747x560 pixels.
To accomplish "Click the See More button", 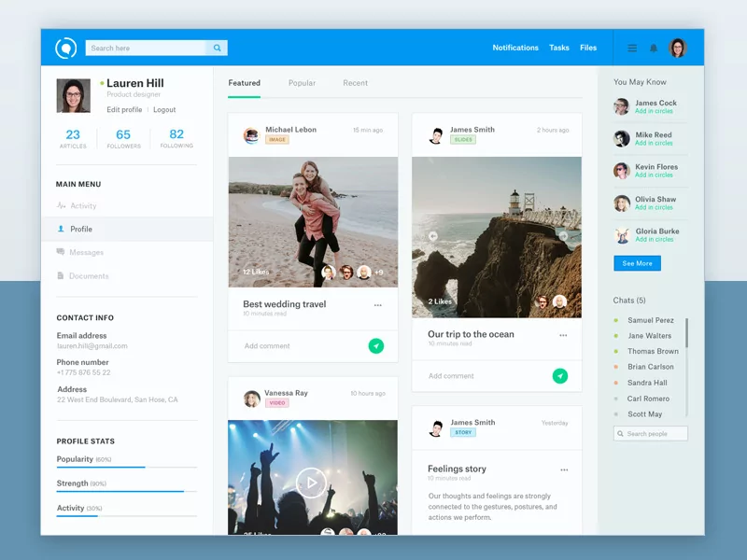I will pos(638,263).
